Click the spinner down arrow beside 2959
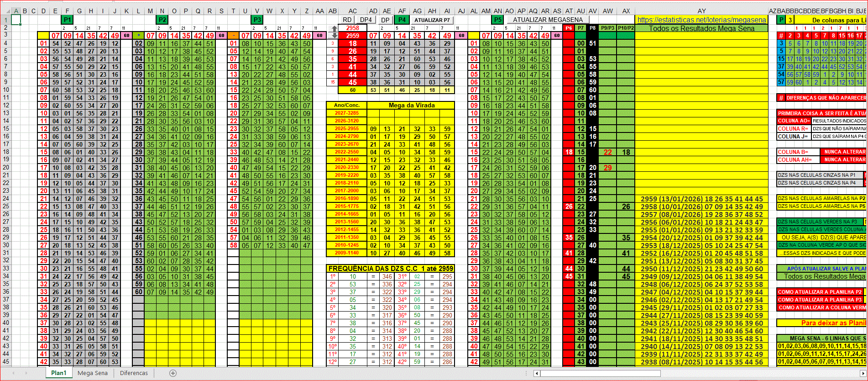The image size is (868, 381). point(335,36)
